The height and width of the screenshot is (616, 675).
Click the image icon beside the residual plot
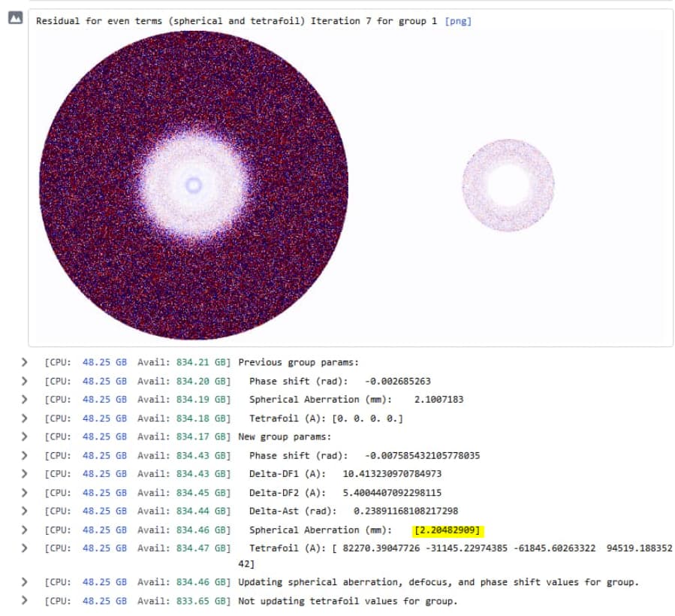16,18
